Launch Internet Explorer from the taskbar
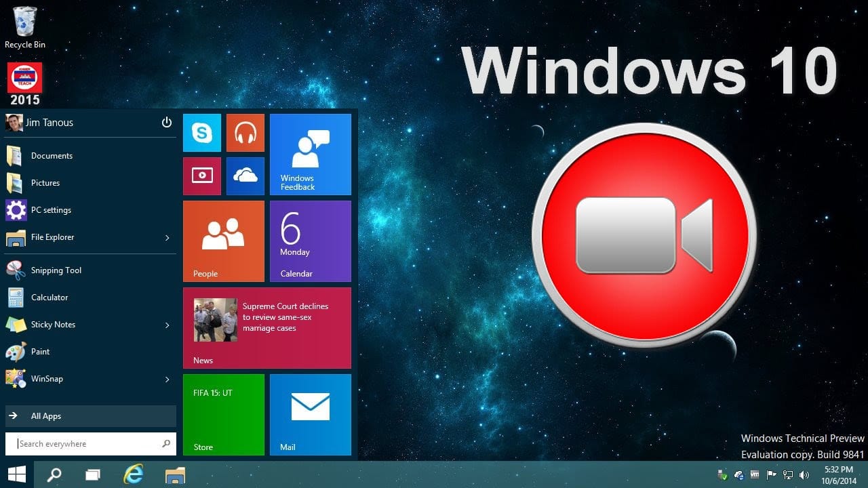This screenshot has width=868, height=488. click(134, 474)
